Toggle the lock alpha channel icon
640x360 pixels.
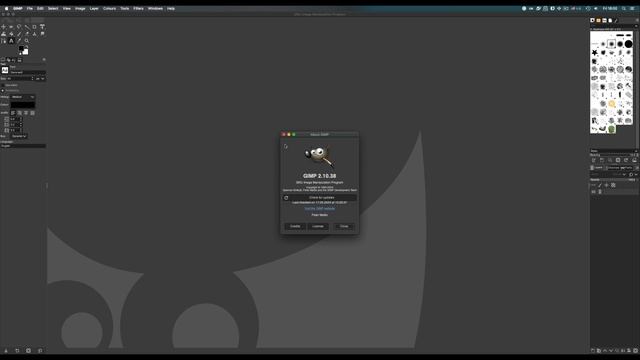tap(613, 185)
